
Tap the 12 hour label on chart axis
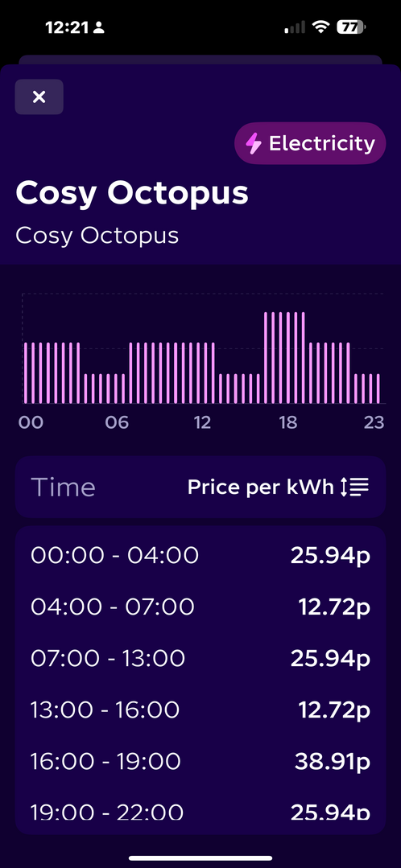coord(202,423)
